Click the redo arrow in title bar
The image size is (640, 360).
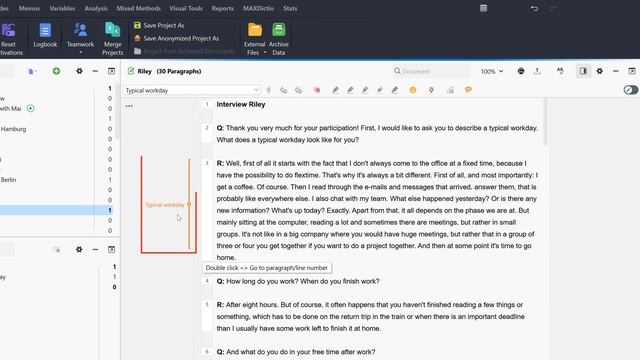point(553,8)
